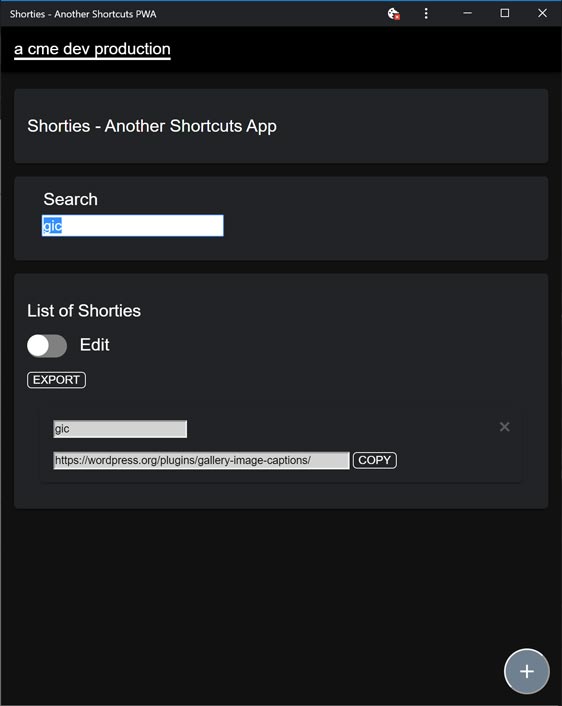
Task: Copy the wordpress gallery-image-captions URL
Action: click(x=375, y=460)
